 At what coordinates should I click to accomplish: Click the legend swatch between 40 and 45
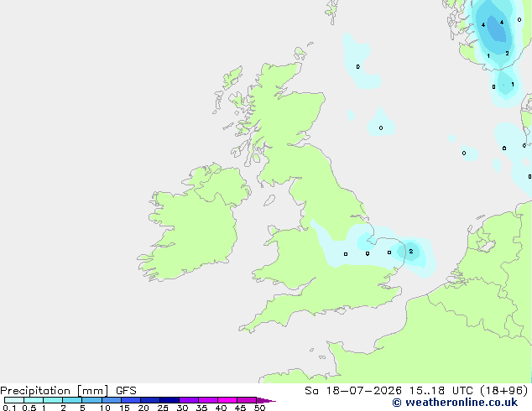pos(227,400)
